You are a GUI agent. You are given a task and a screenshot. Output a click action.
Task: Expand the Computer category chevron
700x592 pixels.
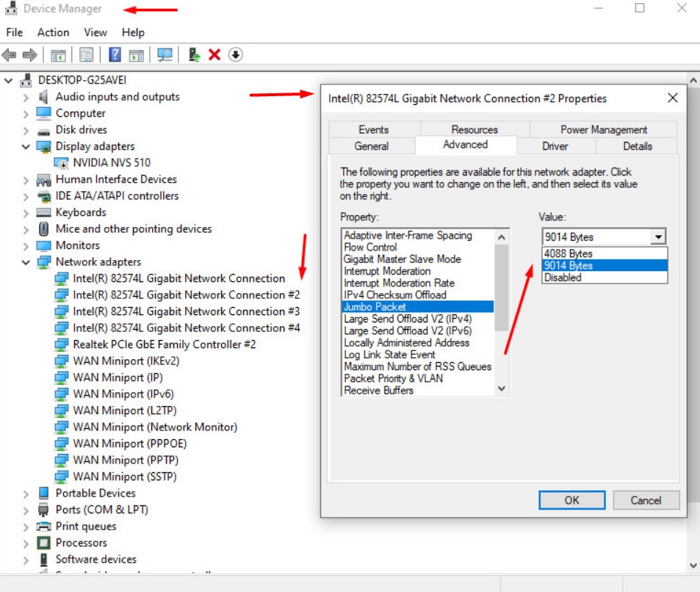click(26, 114)
